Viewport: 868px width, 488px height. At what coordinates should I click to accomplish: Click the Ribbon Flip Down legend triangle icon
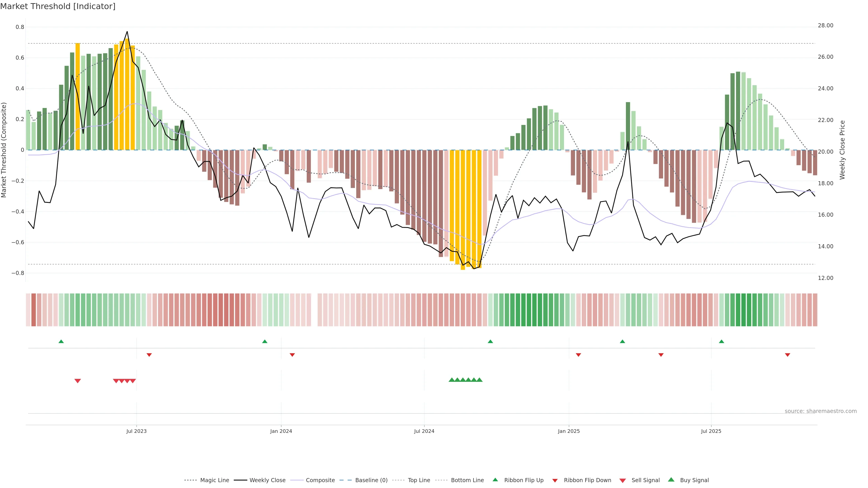click(x=555, y=481)
